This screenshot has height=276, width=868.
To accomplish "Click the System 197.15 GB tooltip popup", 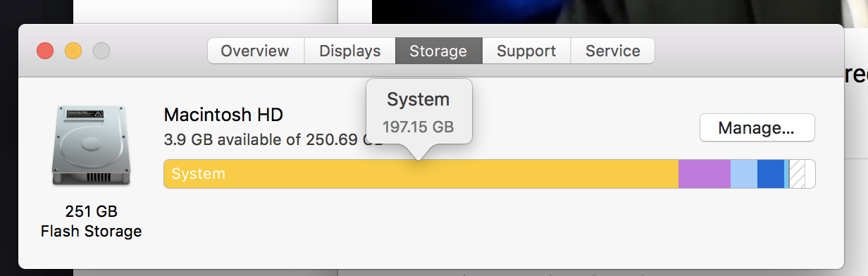I will point(418,112).
